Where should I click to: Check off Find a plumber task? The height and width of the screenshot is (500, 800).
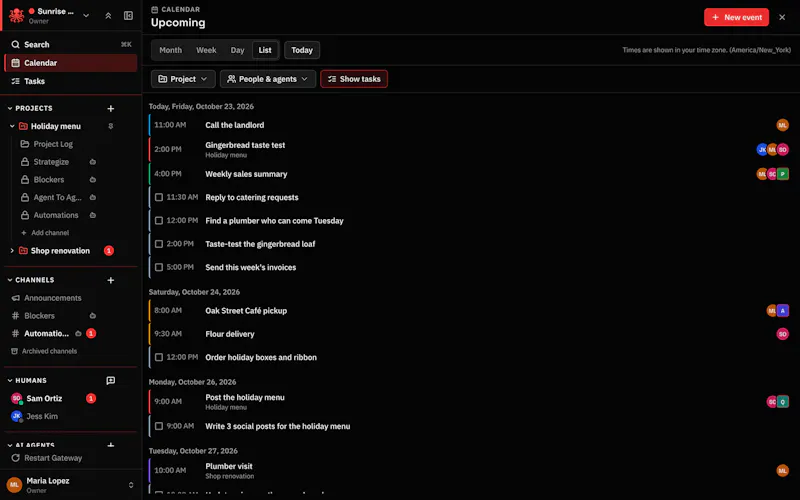[159, 221]
